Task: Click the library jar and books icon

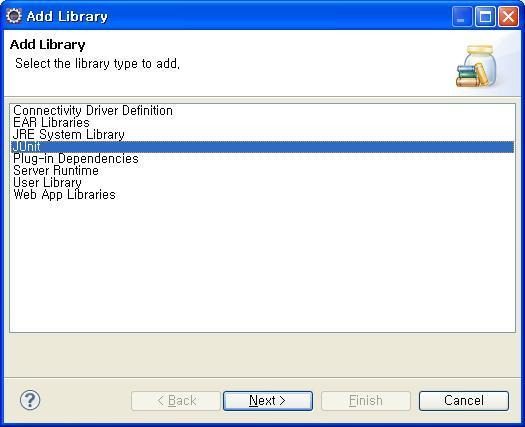Action: click(x=476, y=66)
